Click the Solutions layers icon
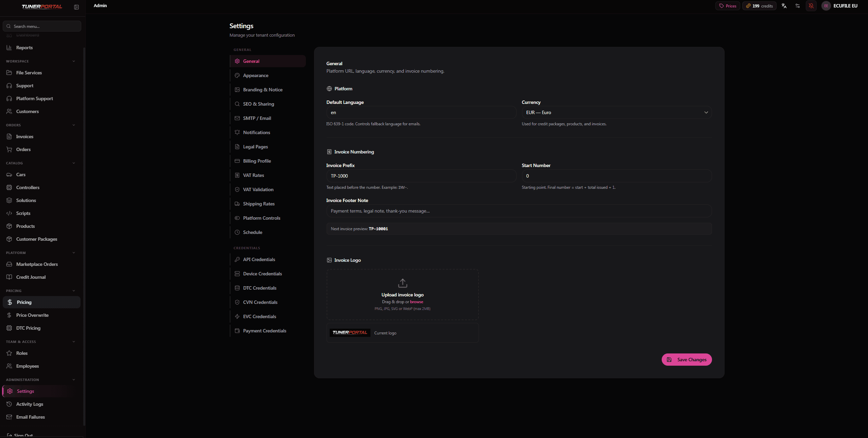Image resolution: width=868 pixels, height=438 pixels. click(x=9, y=200)
